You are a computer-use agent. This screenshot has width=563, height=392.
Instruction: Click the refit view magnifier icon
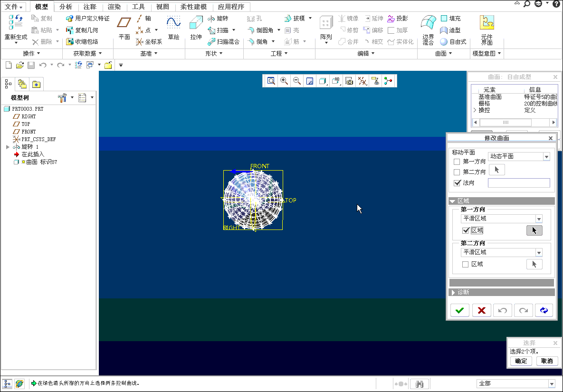(x=271, y=81)
